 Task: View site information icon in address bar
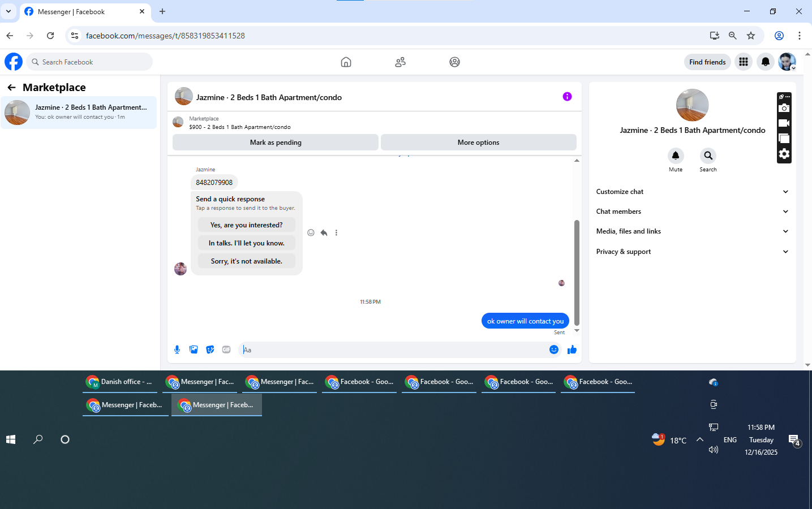tap(74, 36)
